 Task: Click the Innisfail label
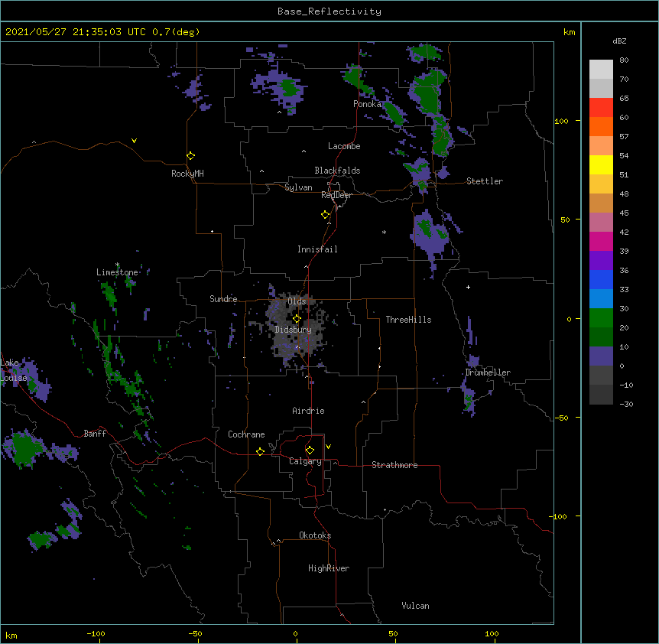pyautogui.click(x=317, y=249)
